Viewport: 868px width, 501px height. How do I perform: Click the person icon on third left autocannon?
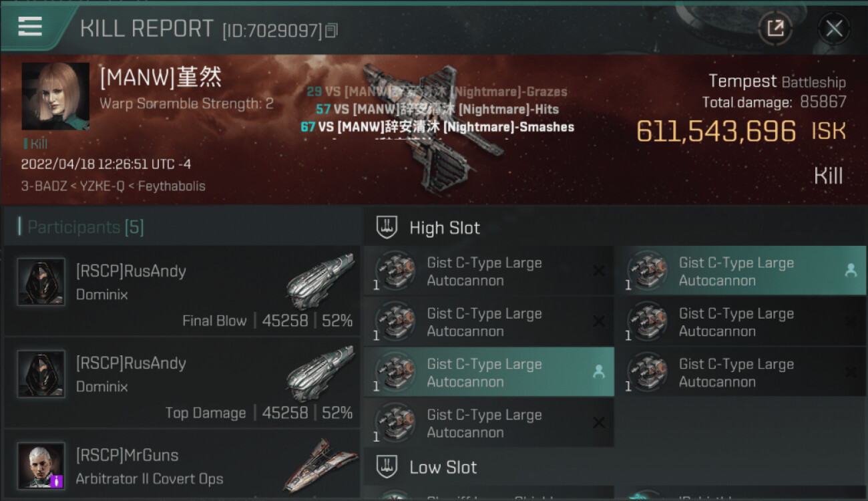(x=598, y=372)
